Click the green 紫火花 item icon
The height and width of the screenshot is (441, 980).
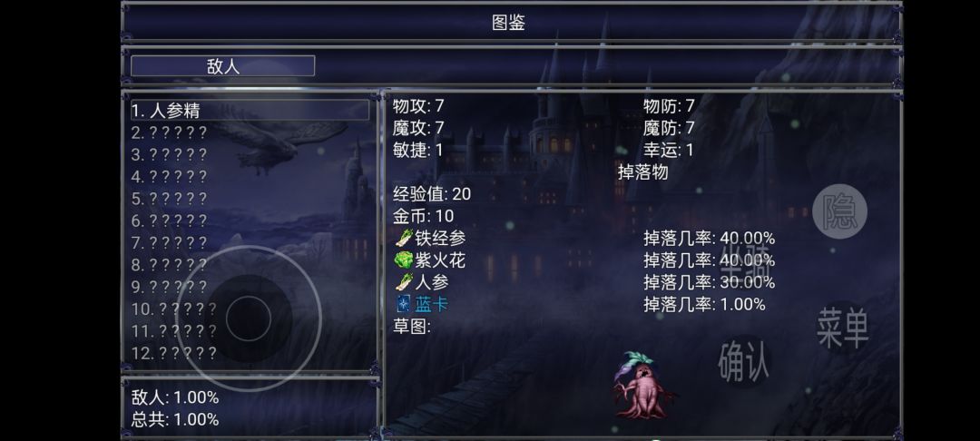pyautogui.click(x=403, y=260)
